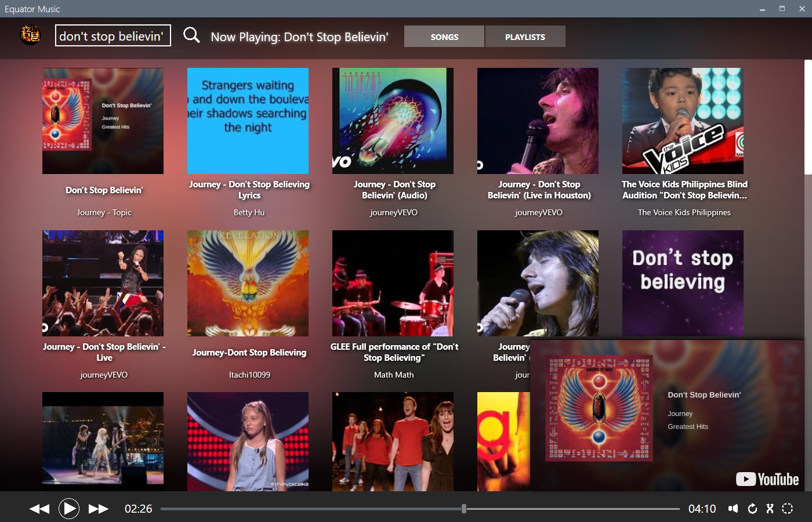Mute the audio volume

733,508
